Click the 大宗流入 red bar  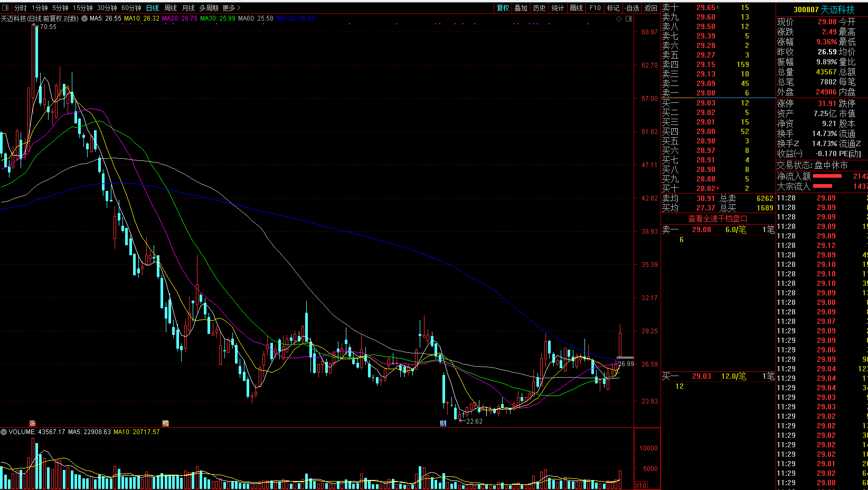point(823,186)
